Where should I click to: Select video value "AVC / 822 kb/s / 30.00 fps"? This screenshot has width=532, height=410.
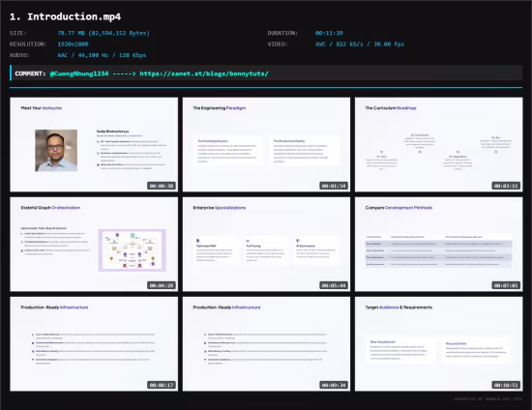(360, 44)
